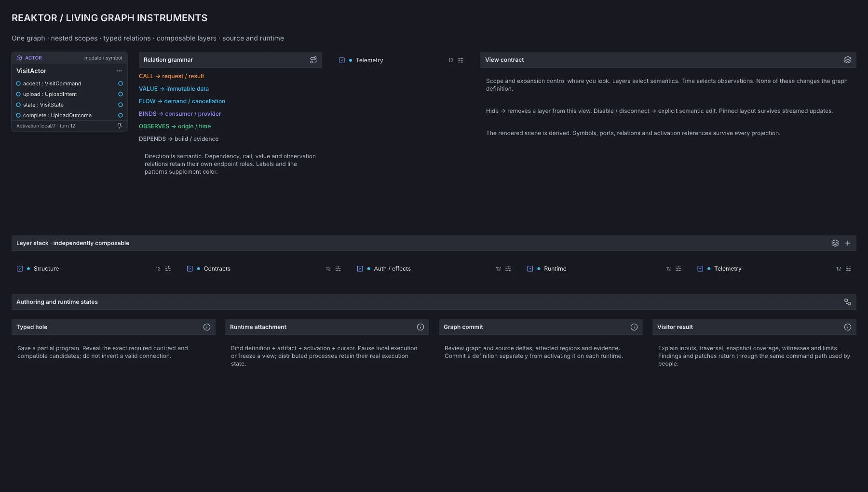Image resolution: width=868 pixels, height=492 pixels.
Task: Open the View contract layers icon
Action: [x=848, y=60]
